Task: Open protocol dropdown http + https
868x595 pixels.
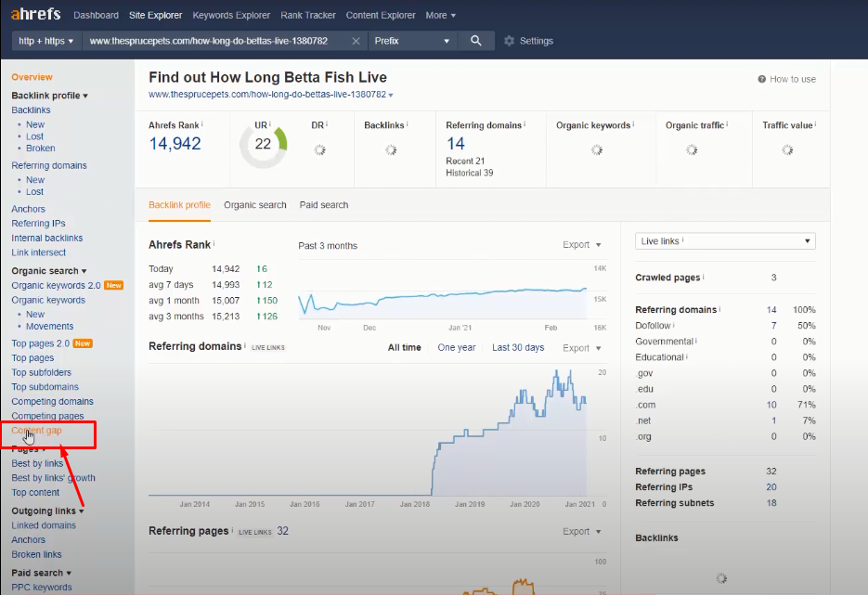Action: (46, 41)
